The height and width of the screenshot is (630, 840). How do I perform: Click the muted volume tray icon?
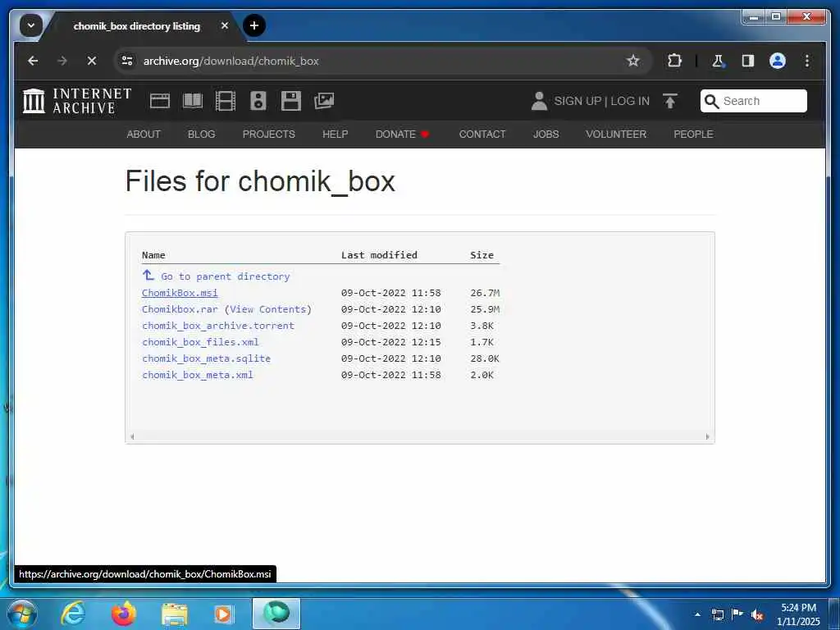click(757, 614)
